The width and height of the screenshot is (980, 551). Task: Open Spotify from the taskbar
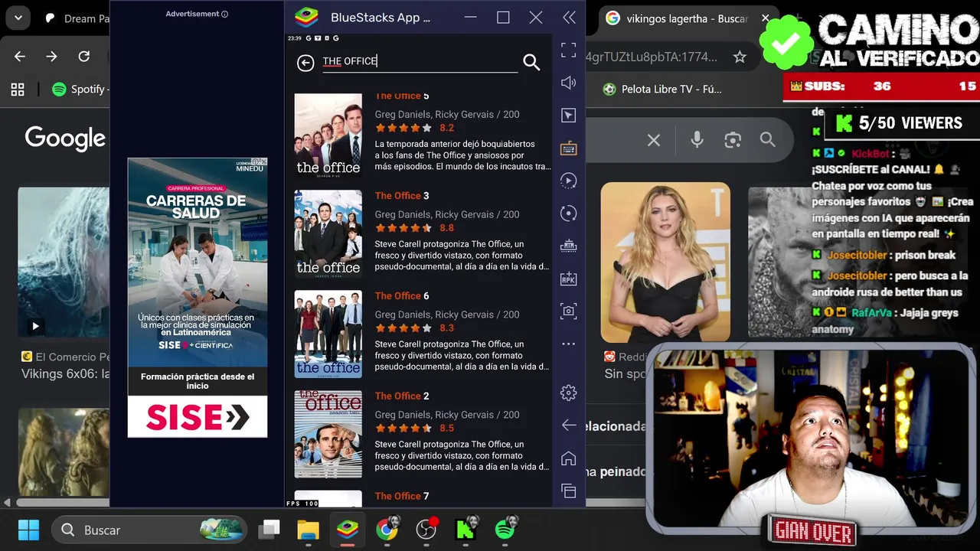point(505,530)
